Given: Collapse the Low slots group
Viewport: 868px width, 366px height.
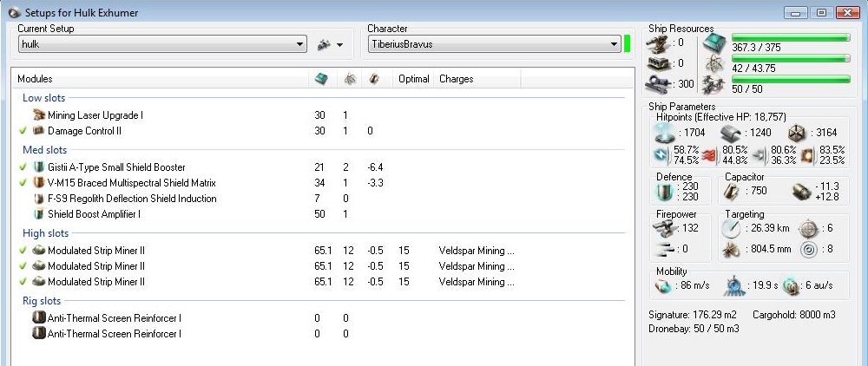Looking at the screenshot, I should click(43, 98).
